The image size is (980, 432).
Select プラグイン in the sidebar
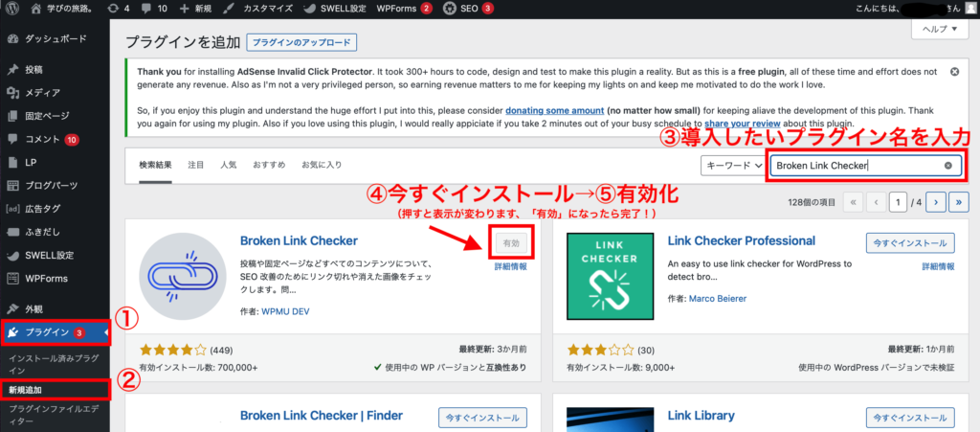click(55, 332)
